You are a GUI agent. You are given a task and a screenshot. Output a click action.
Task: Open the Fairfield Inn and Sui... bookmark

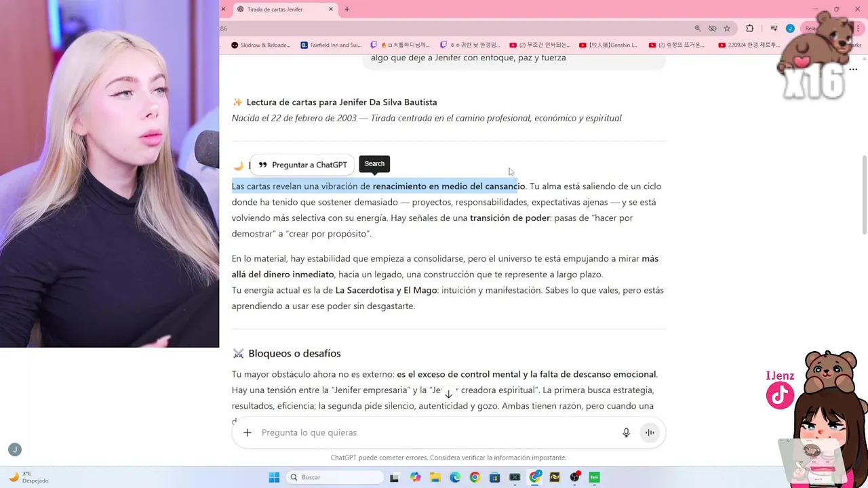point(331,45)
